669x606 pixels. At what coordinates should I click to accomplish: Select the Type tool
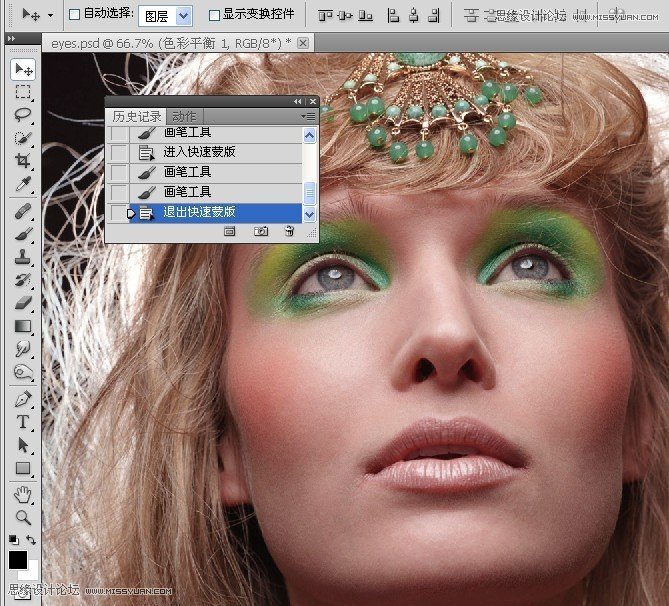coord(23,422)
